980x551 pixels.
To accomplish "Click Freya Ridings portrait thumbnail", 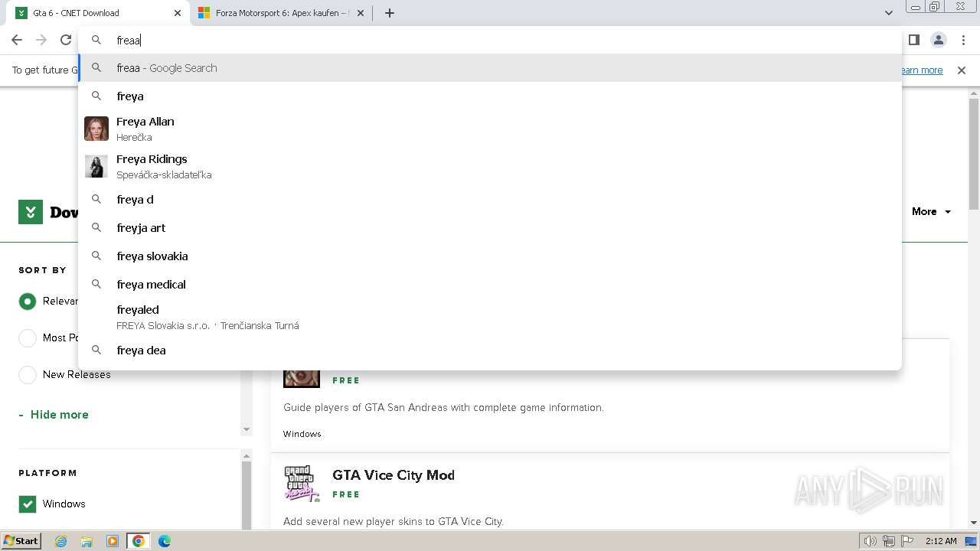I will 96,166.
